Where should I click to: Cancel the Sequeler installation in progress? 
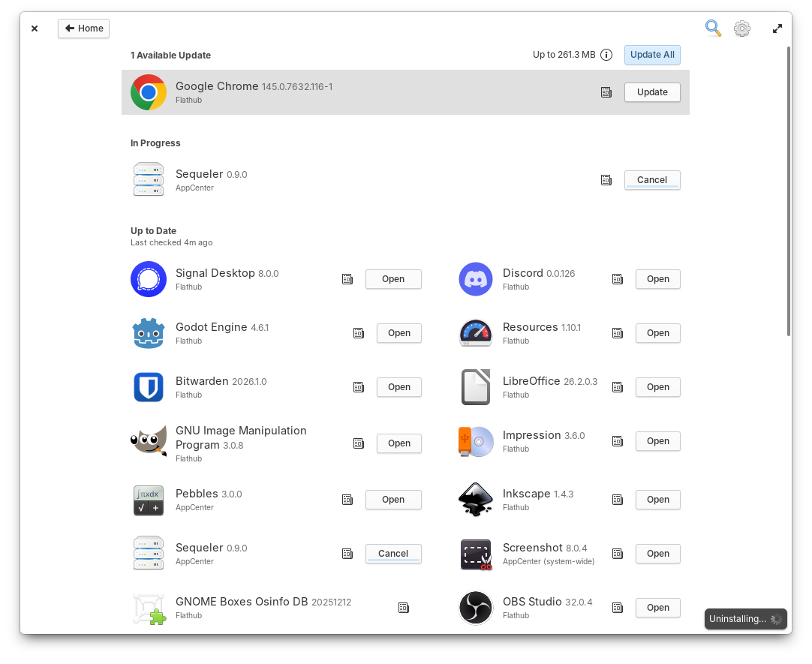click(651, 179)
